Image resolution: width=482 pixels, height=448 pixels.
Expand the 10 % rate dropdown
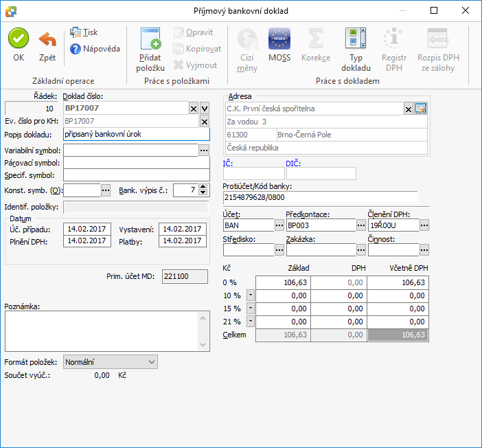click(x=251, y=295)
